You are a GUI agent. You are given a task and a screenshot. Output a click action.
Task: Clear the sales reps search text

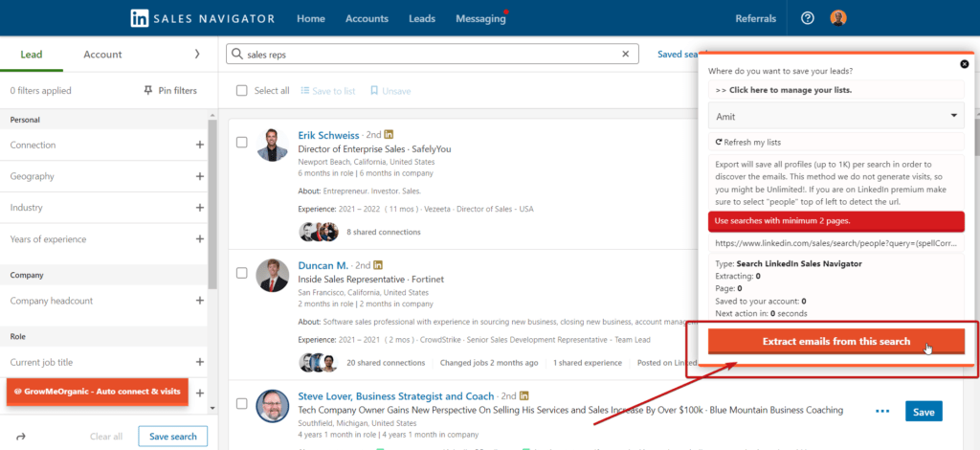625,55
